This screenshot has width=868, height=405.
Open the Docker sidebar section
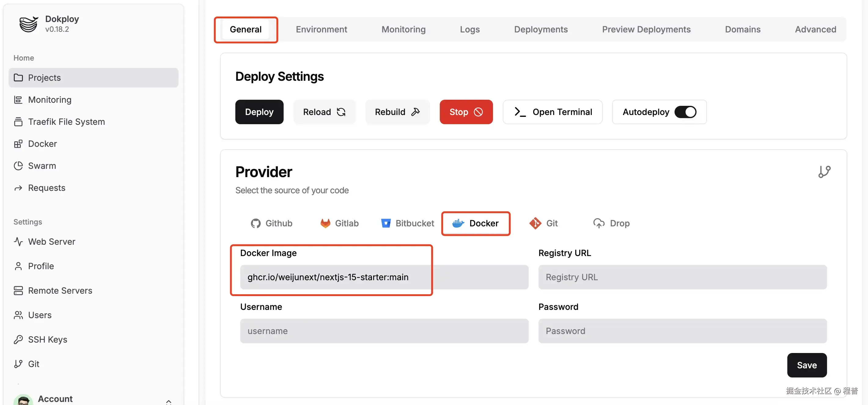point(42,144)
